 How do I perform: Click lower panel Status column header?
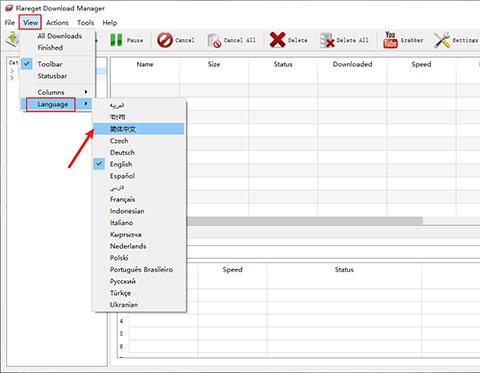click(x=344, y=270)
